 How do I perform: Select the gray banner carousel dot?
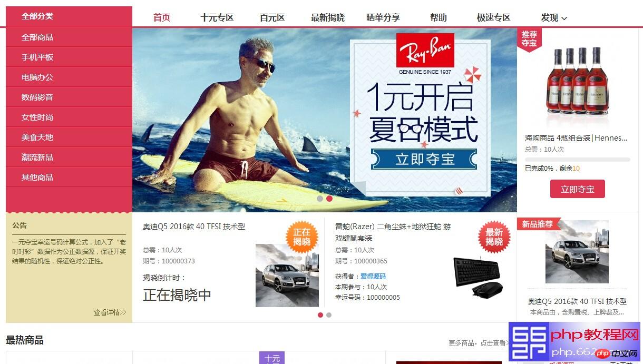click(320, 199)
